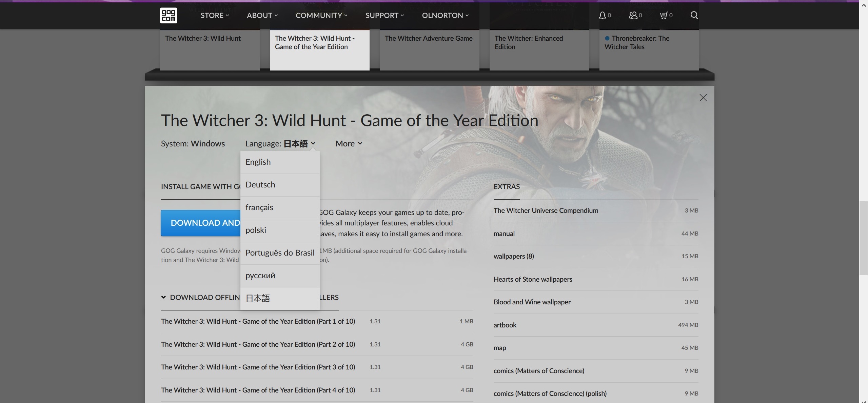Open the SUPPORT menu
868x403 pixels.
385,15
